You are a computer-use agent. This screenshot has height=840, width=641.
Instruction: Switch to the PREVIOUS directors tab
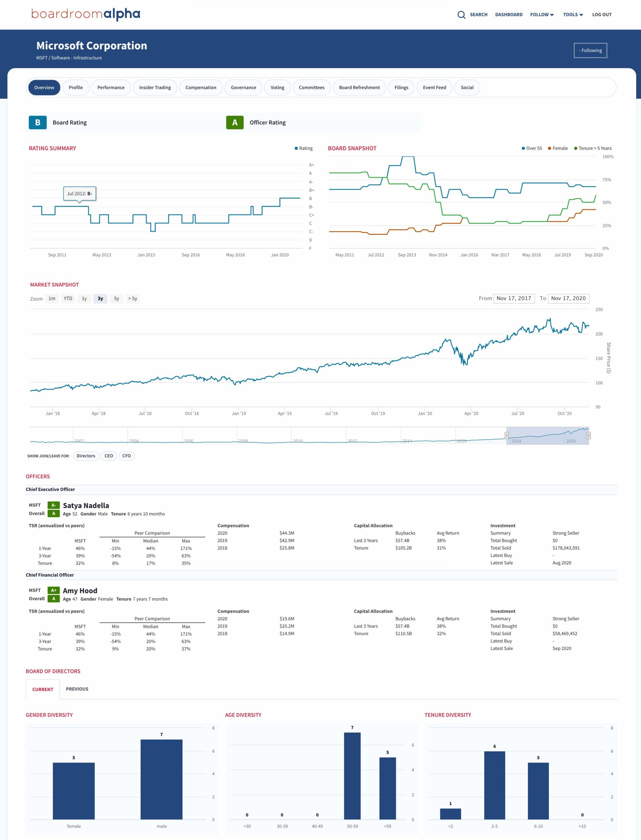click(77, 689)
